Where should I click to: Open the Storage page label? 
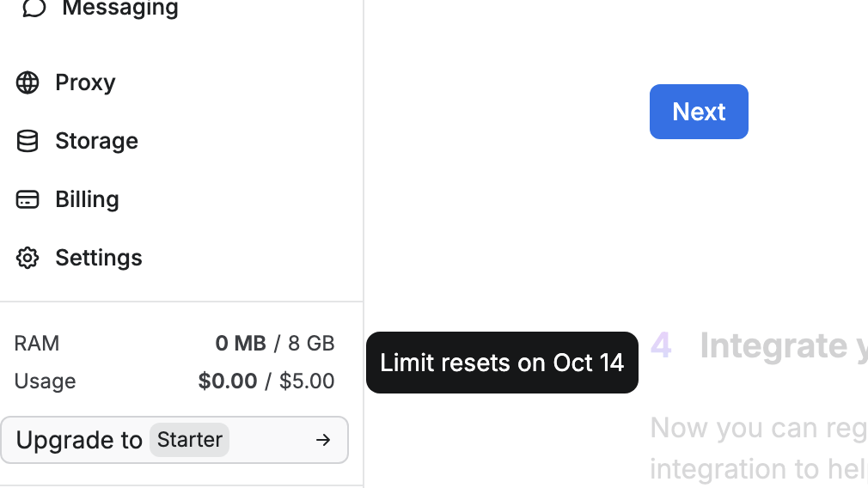pos(96,141)
